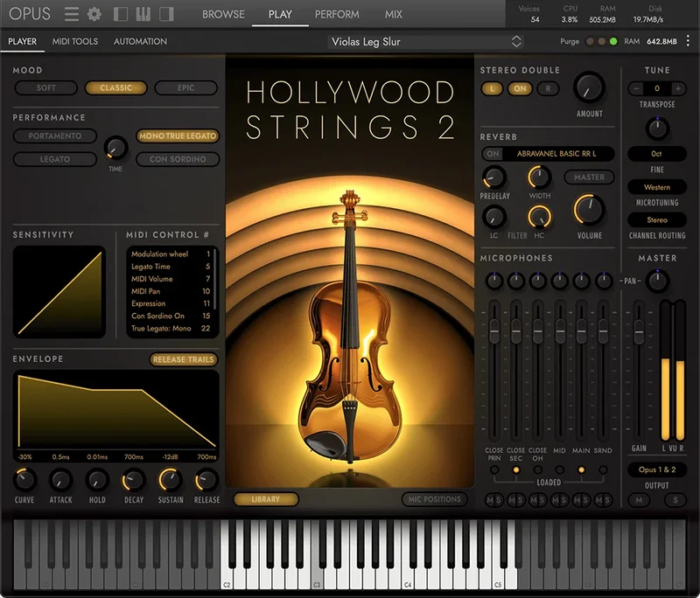700x598 pixels.
Task: Adjust the envelope Attack knob
Action: [x=60, y=480]
